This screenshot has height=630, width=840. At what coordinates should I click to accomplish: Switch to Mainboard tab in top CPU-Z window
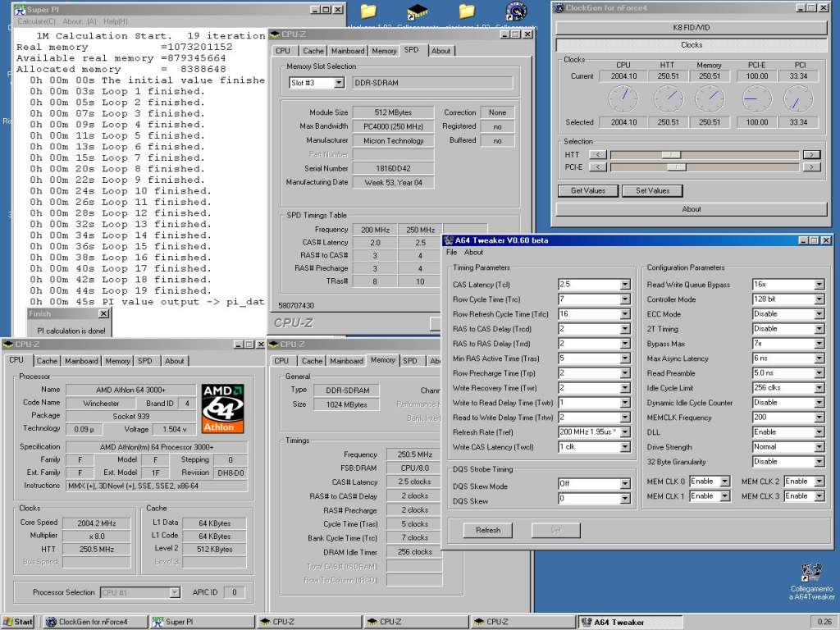coord(348,51)
